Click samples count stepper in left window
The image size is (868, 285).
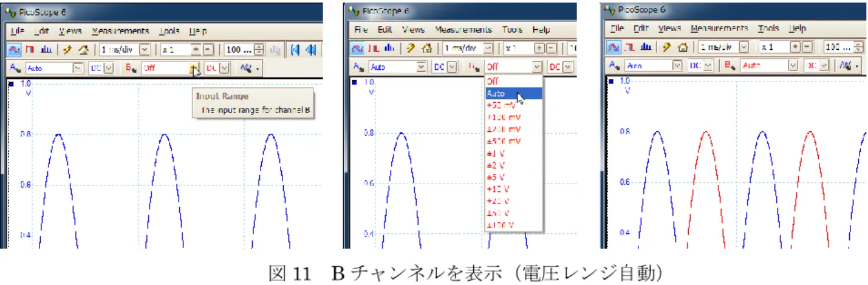(259, 50)
